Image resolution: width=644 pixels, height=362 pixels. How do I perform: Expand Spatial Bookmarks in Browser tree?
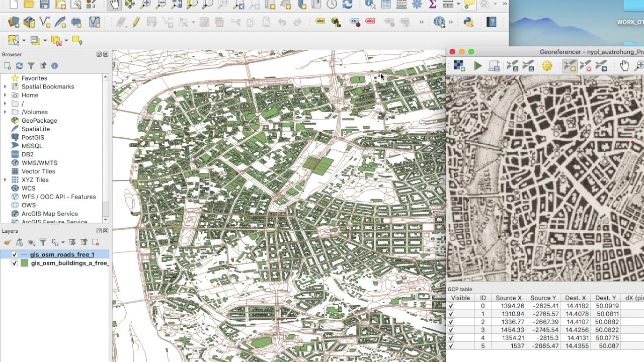[6, 86]
